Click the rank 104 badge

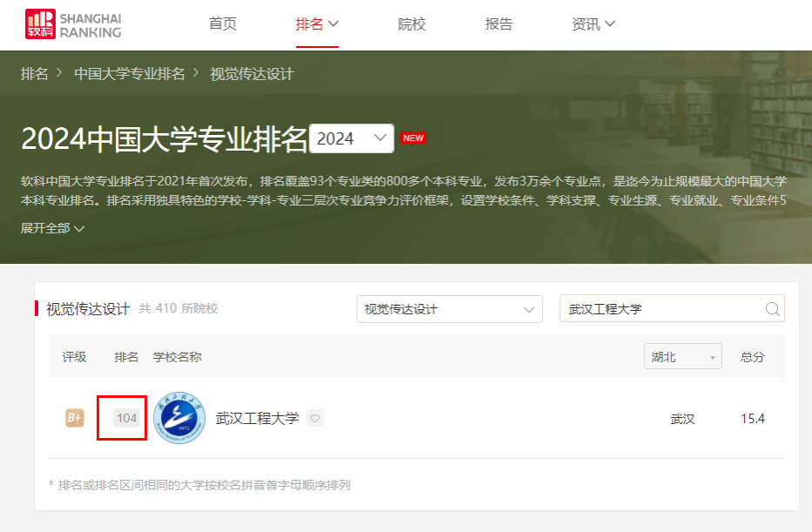127,418
